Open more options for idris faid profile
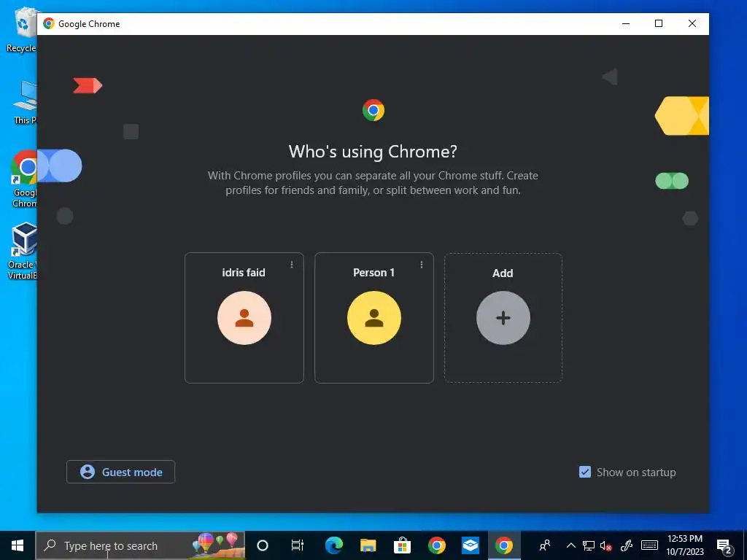The width and height of the screenshot is (747, 560). (292, 264)
